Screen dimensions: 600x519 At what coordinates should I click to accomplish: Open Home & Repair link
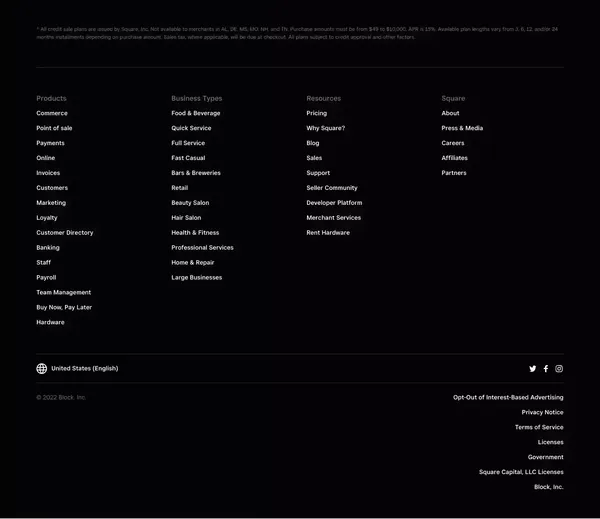(x=193, y=263)
